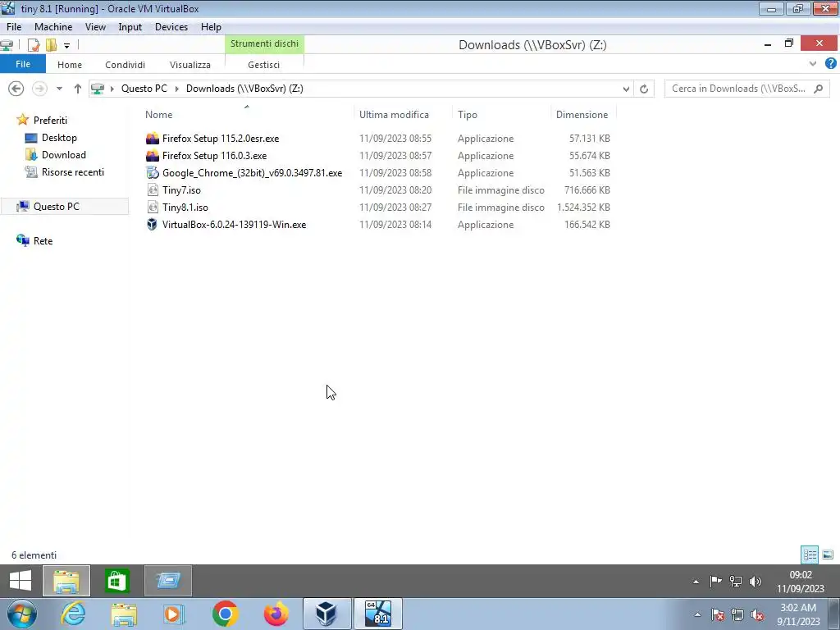840x630 pixels.
Task: Open the address bar history dropdown
Action: tap(626, 89)
